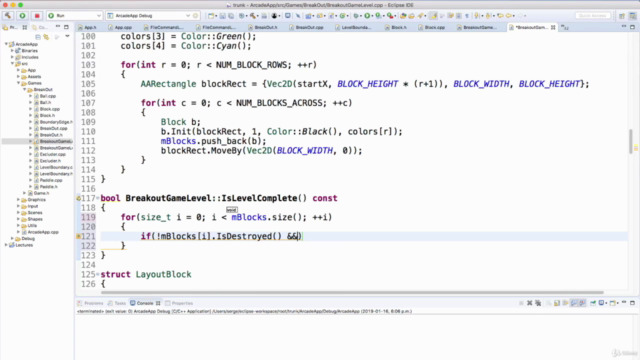Screen dimensions: 640x360
Task: Collapse the Games folder
Action: (x=18, y=83)
